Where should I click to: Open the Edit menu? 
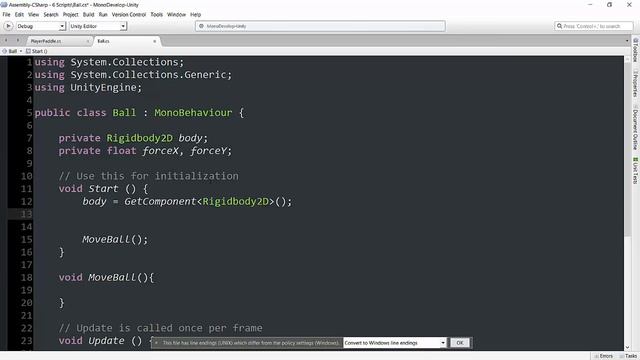[x=19, y=15]
